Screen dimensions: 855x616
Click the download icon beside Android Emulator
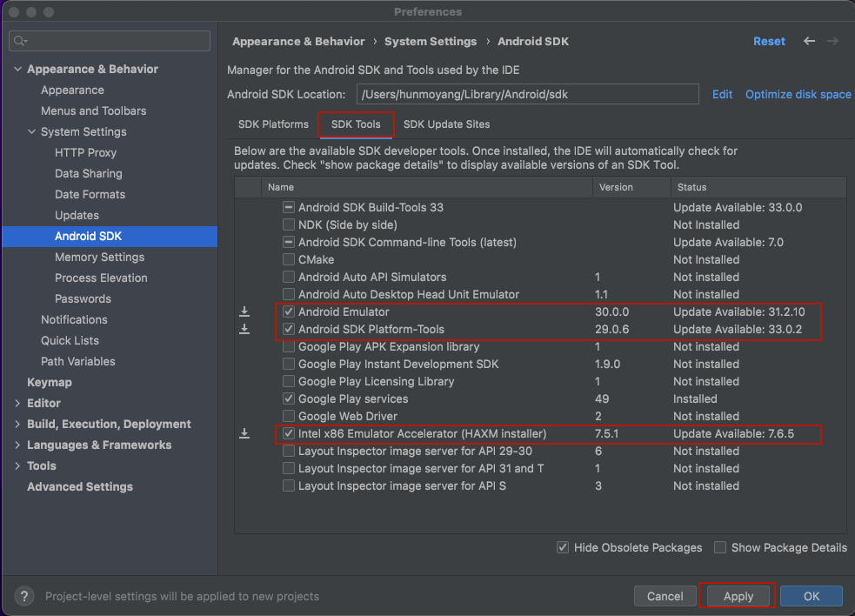click(244, 311)
